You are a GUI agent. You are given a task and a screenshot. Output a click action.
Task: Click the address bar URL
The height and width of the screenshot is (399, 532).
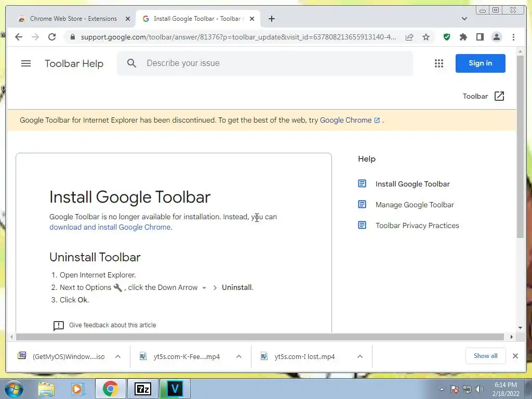click(x=238, y=37)
